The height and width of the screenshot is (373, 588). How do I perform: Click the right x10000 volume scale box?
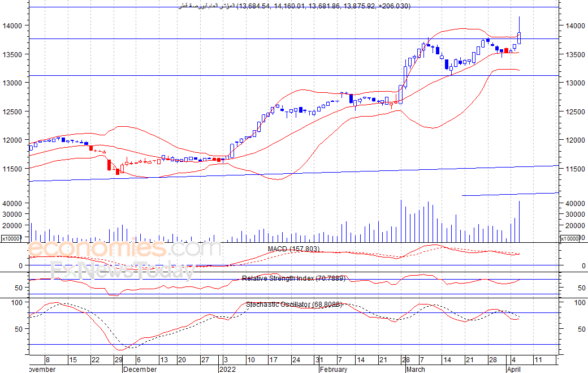[x=569, y=239]
